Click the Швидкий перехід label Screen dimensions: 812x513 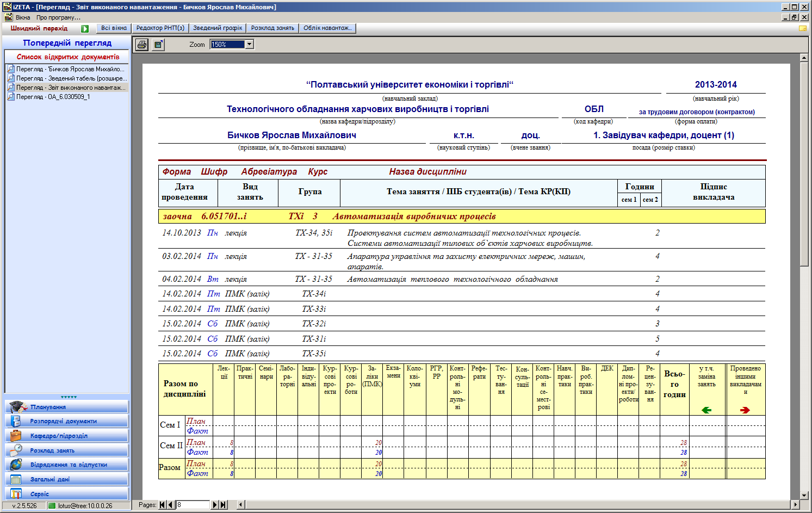[x=39, y=28]
